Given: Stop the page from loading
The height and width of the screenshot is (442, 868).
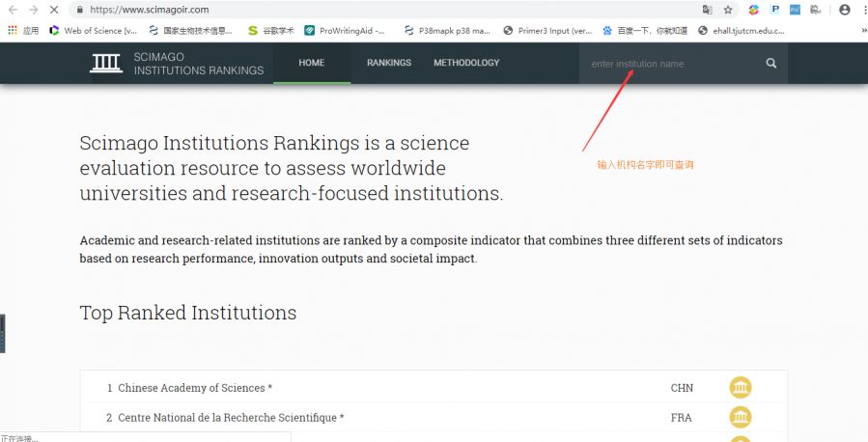Looking at the screenshot, I should pos(54,10).
